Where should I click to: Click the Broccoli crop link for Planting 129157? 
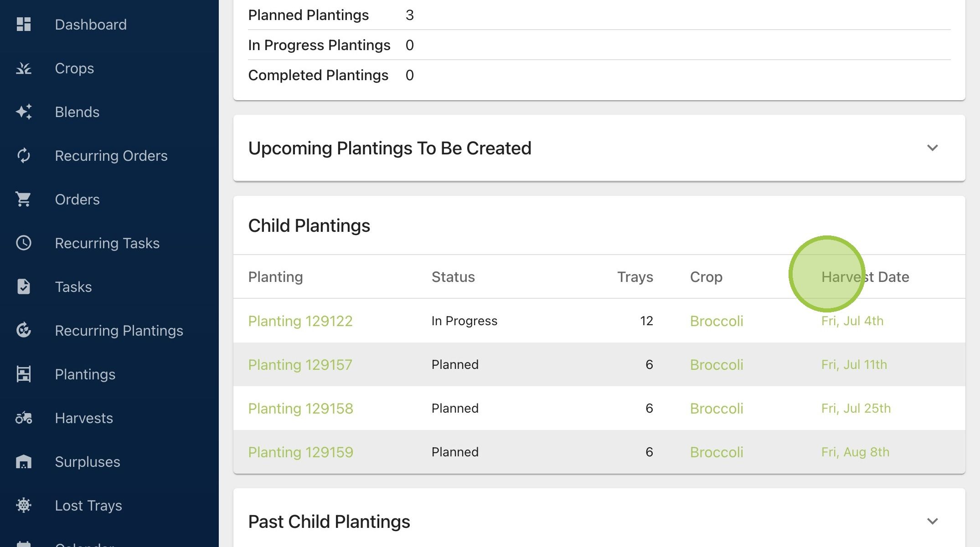point(717,365)
